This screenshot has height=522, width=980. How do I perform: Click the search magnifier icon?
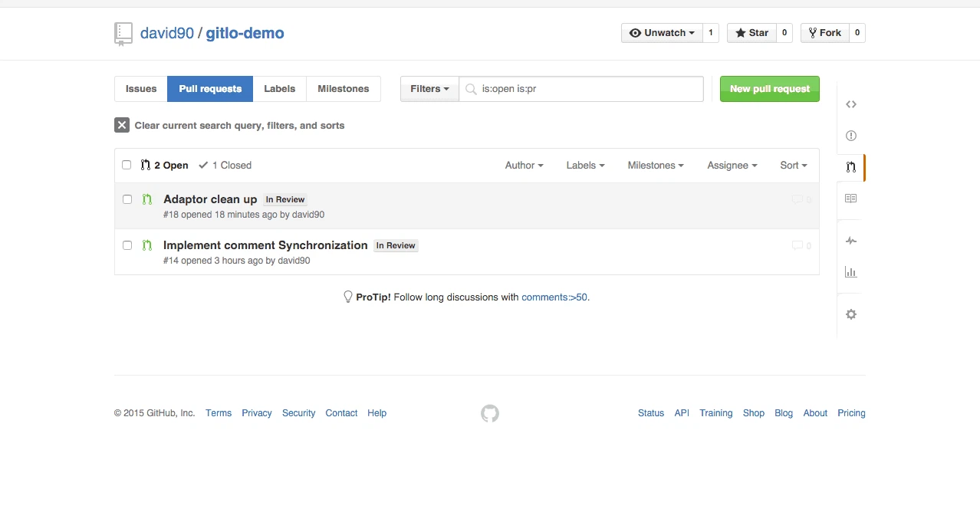click(471, 89)
